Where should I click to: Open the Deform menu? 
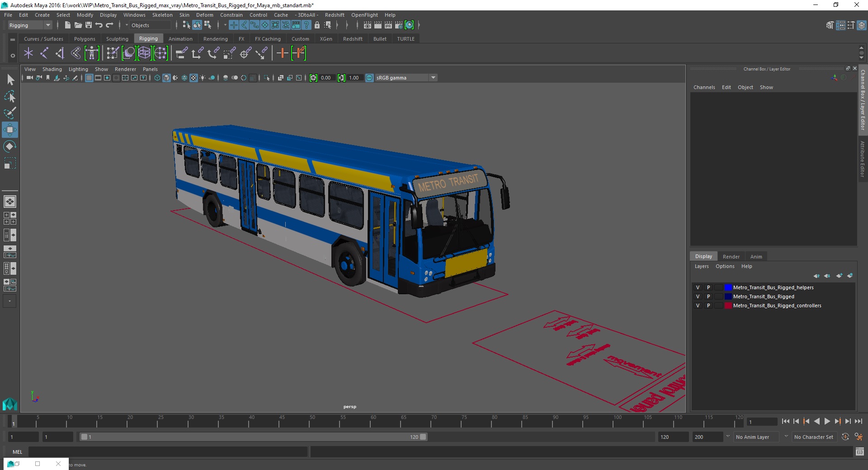204,15
